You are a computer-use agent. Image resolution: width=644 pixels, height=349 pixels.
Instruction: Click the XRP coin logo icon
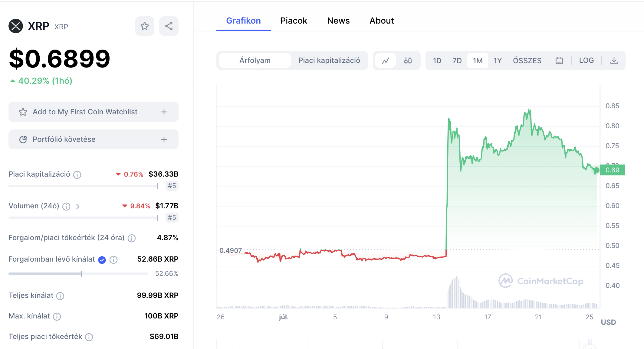click(16, 26)
